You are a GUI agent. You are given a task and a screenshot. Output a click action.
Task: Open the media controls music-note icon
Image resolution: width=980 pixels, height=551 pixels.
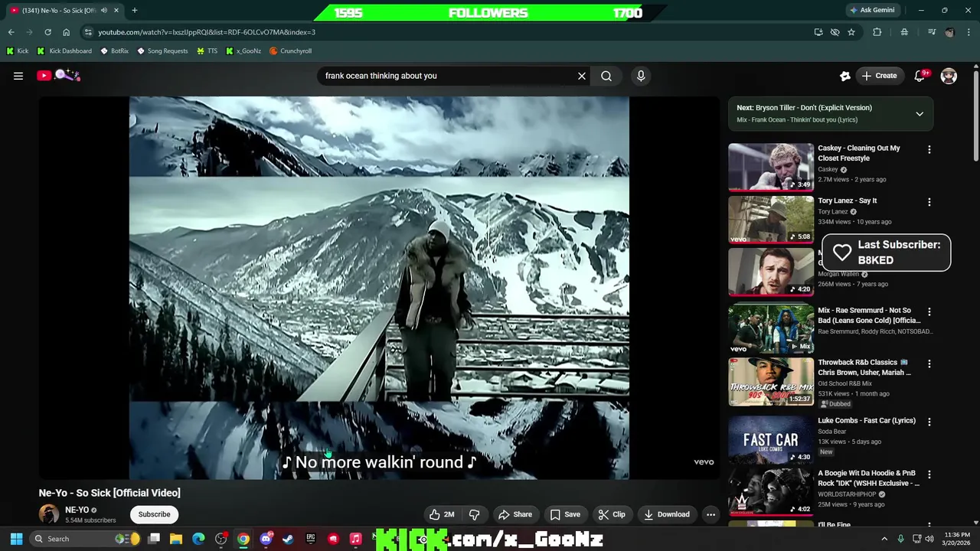point(931,32)
